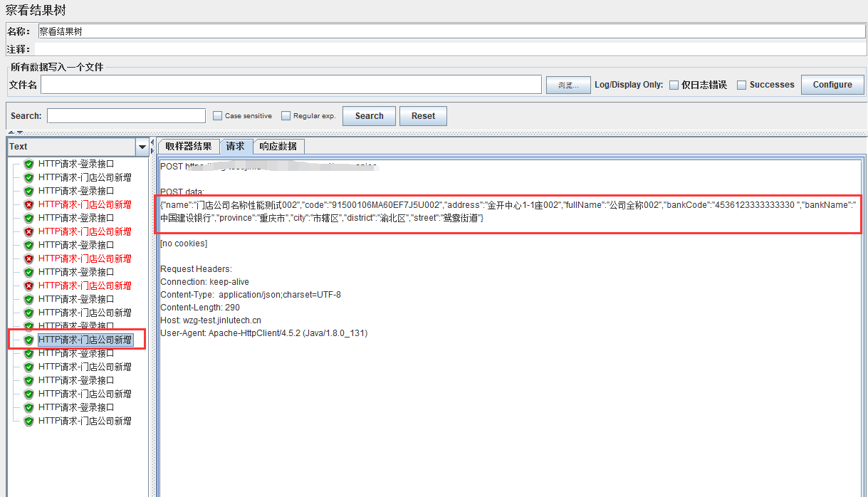This screenshot has height=497, width=868.
Task: Open the Text display format dropdown
Action: pyautogui.click(x=142, y=147)
